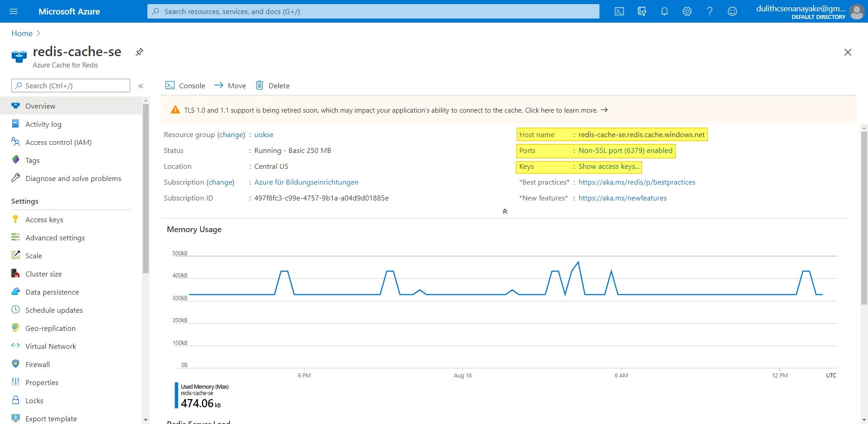Click the sidebar scrollbar down arrow

pyautogui.click(x=146, y=420)
